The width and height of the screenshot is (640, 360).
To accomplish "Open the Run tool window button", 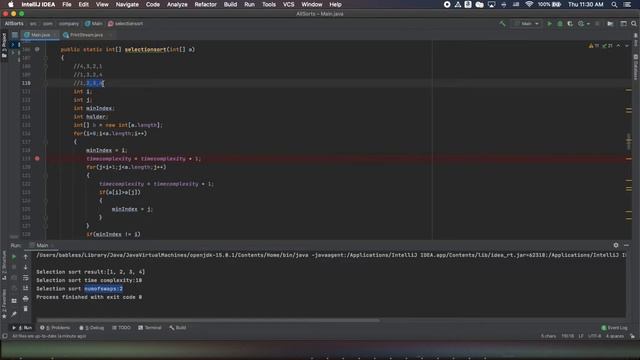I will [22, 328].
